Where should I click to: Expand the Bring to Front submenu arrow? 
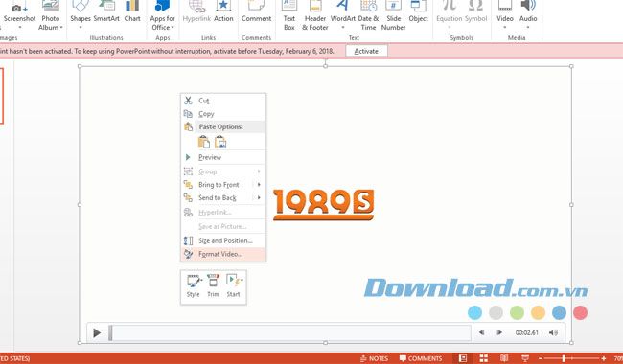click(x=259, y=185)
